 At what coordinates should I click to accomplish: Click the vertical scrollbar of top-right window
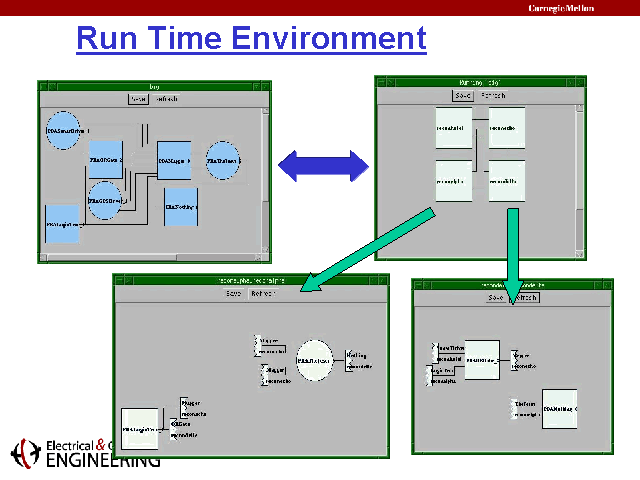[x=579, y=170]
